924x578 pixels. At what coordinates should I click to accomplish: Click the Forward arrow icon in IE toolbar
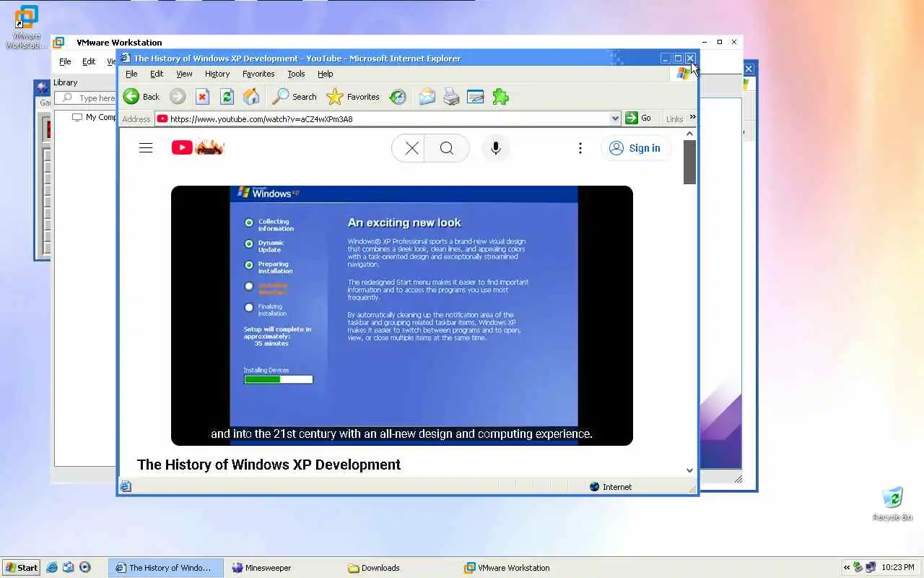178,97
